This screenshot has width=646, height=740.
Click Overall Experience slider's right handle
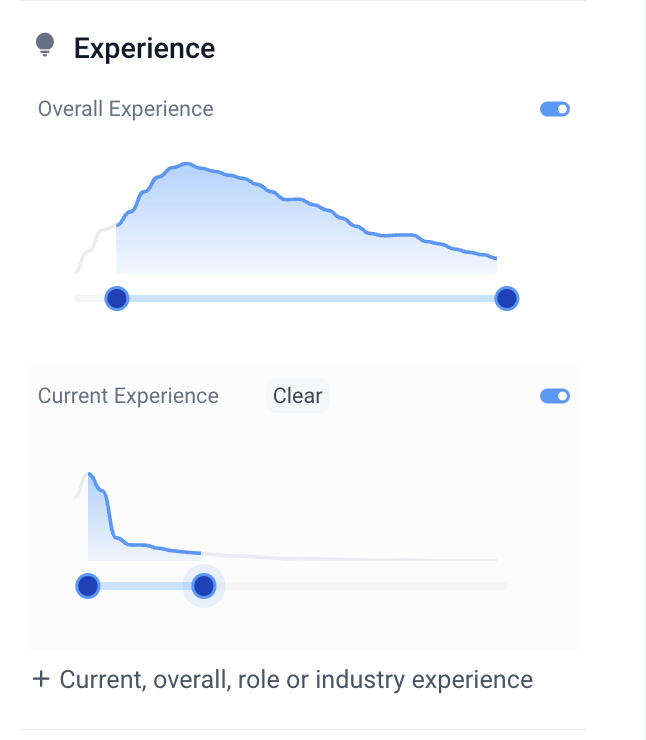pyautogui.click(x=507, y=298)
